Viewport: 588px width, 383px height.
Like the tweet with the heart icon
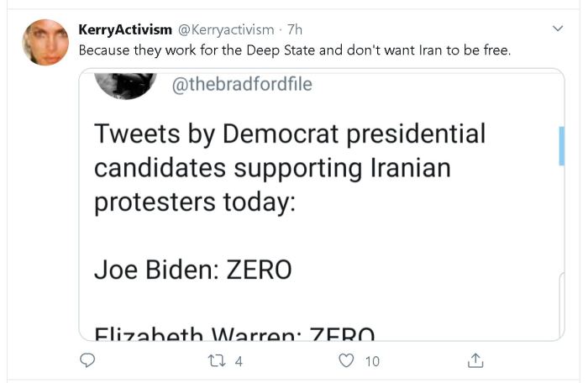(346, 361)
